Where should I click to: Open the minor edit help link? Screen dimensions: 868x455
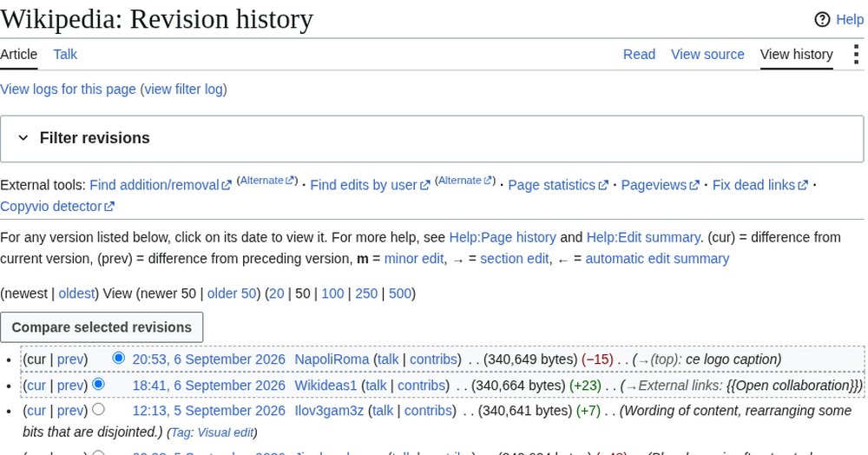point(414,259)
